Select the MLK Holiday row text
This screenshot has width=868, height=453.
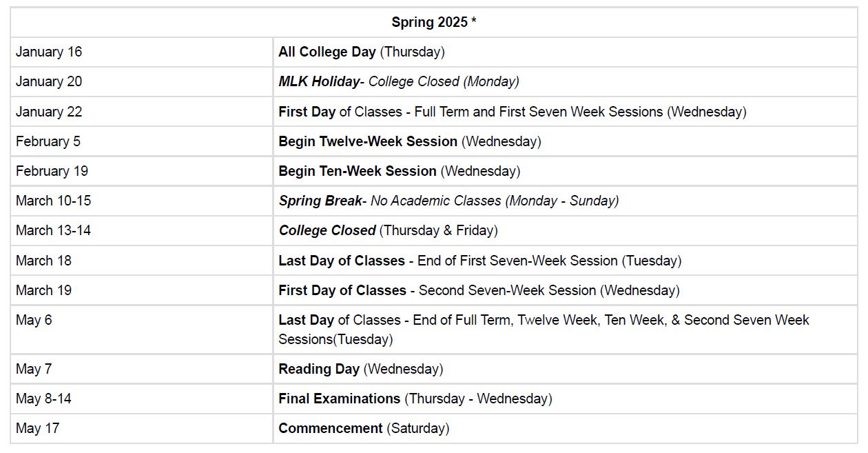tap(399, 81)
